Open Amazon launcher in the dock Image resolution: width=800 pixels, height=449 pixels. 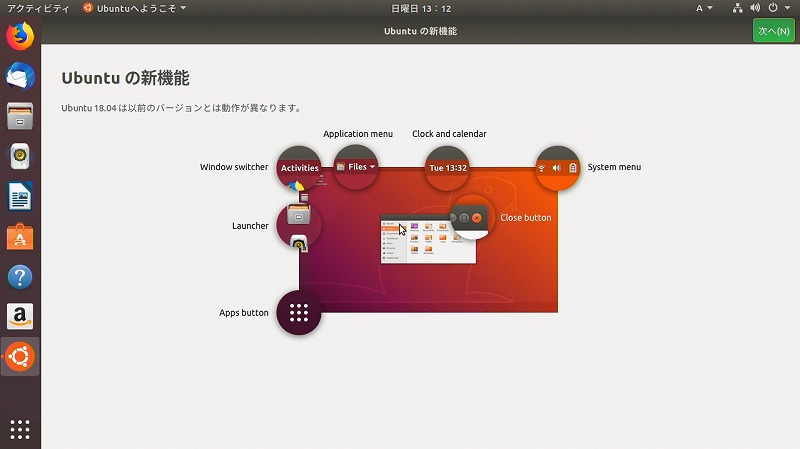coord(20,316)
